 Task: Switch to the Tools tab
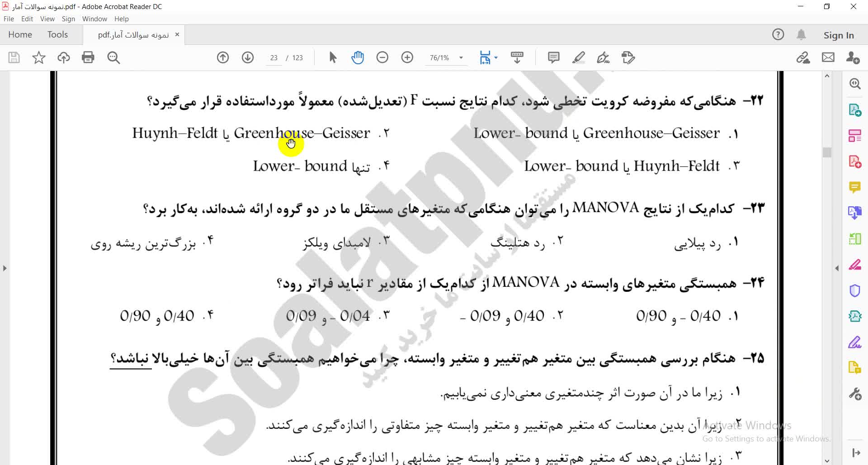pos(57,35)
